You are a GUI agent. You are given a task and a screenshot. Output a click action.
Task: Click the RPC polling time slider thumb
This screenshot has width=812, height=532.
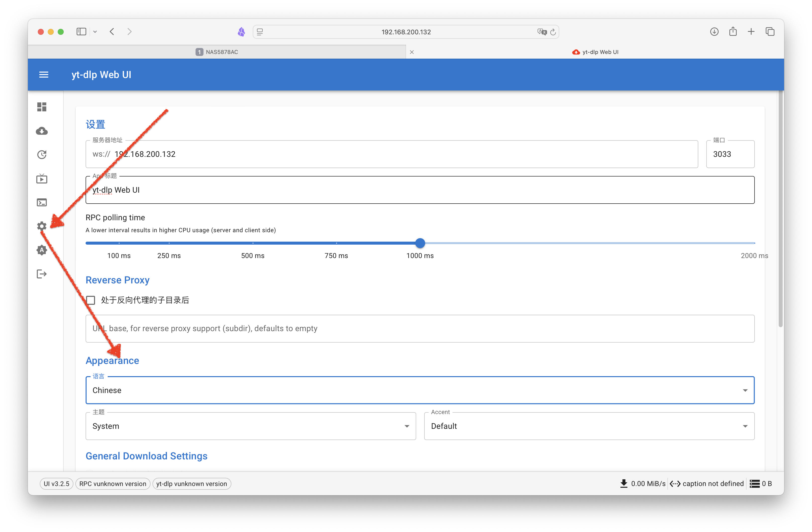(420, 243)
